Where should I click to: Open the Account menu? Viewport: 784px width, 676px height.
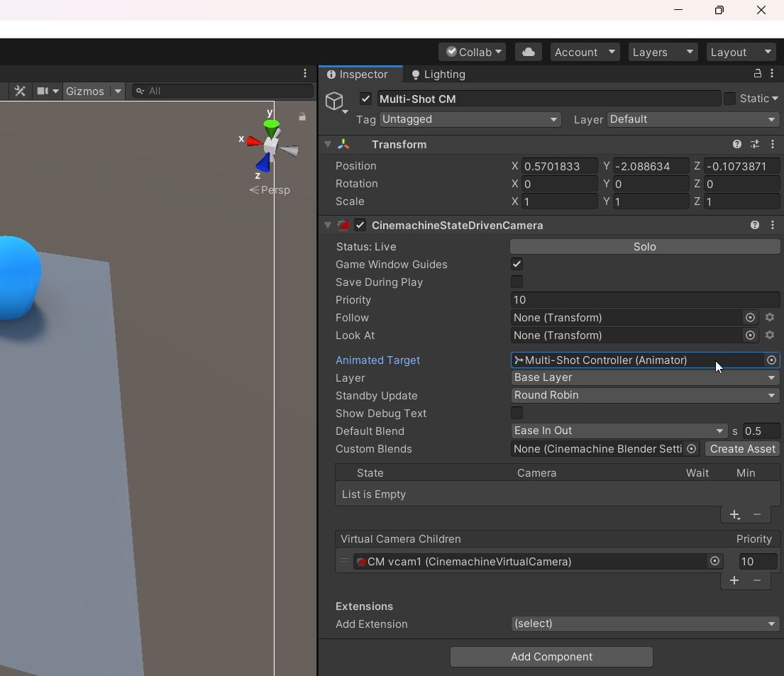585,52
